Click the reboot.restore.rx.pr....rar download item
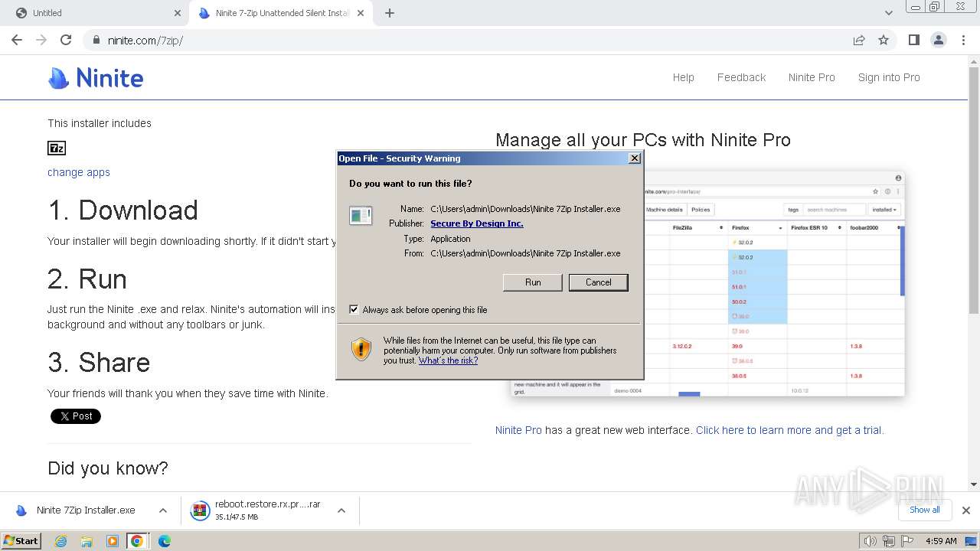Viewport: 980px width, 551px height. (256, 510)
